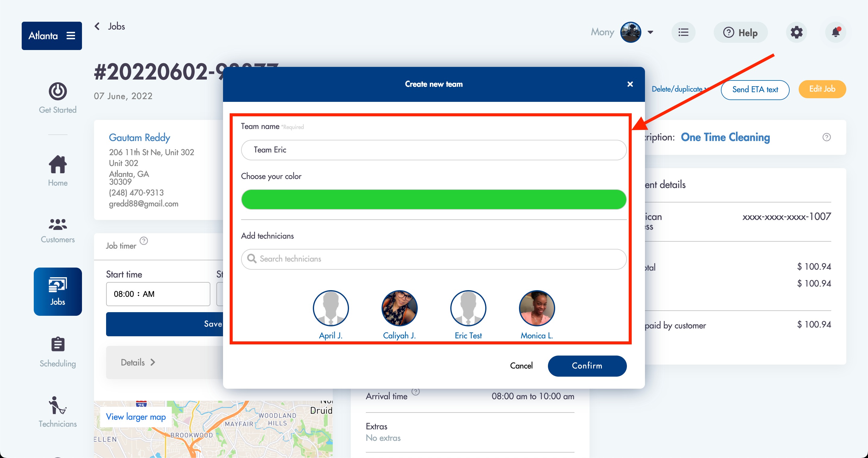
Task: Select technician April J. avatar
Action: (331, 308)
